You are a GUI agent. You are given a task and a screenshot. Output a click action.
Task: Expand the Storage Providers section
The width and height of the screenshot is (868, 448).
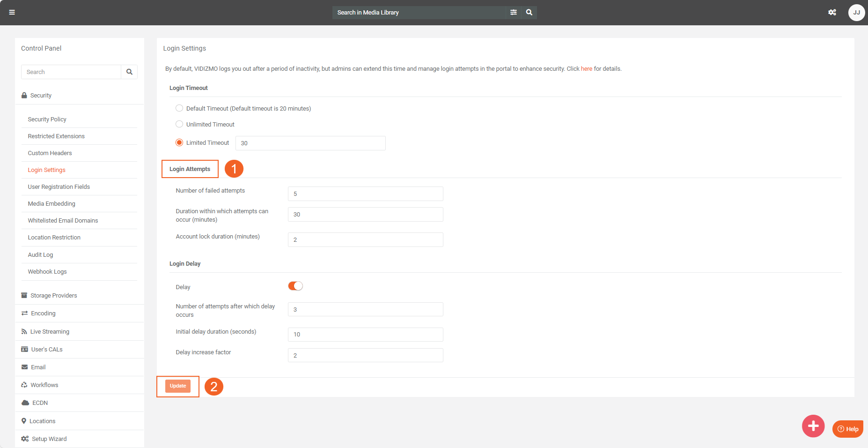coord(53,296)
